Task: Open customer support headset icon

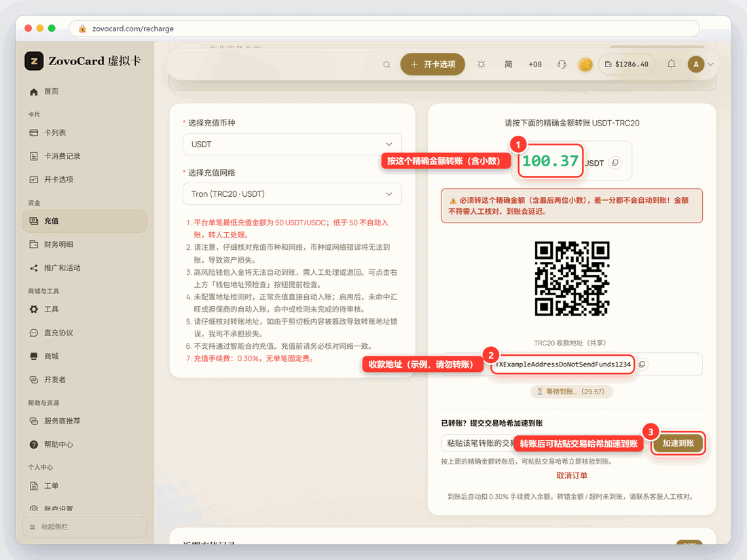Action: click(562, 64)
